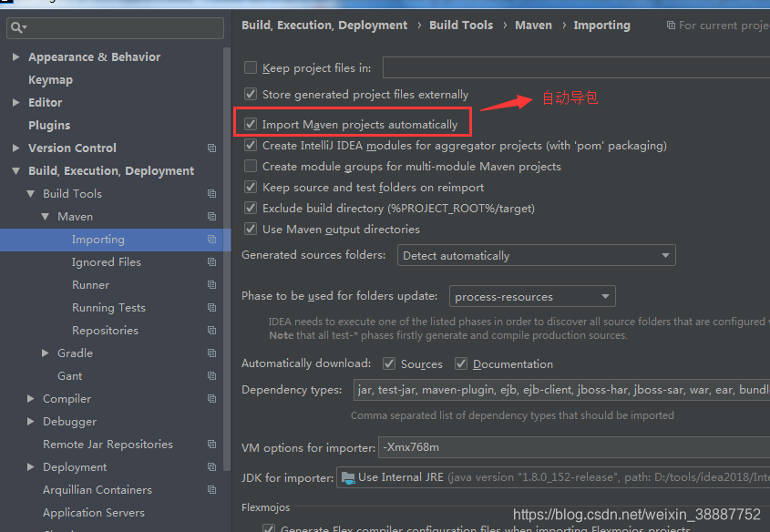Select Application Servers in tree

coord(93,512)
